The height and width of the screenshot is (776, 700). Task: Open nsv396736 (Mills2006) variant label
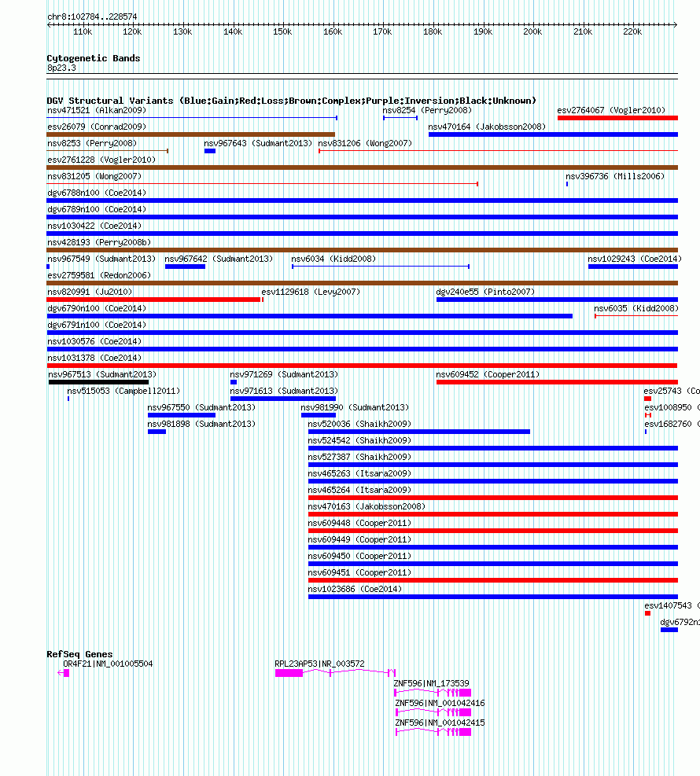[x=615, y=177]
